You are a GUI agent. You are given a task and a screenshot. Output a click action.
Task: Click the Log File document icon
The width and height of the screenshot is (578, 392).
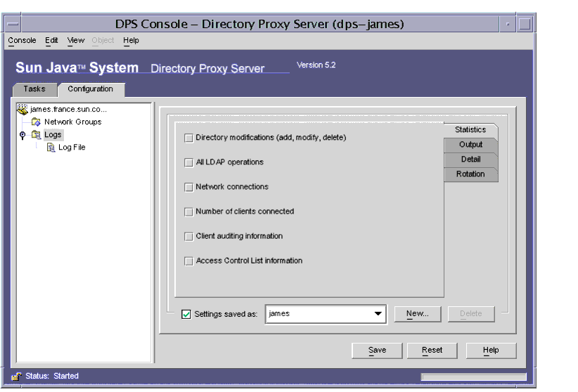[x=51, y=148]
